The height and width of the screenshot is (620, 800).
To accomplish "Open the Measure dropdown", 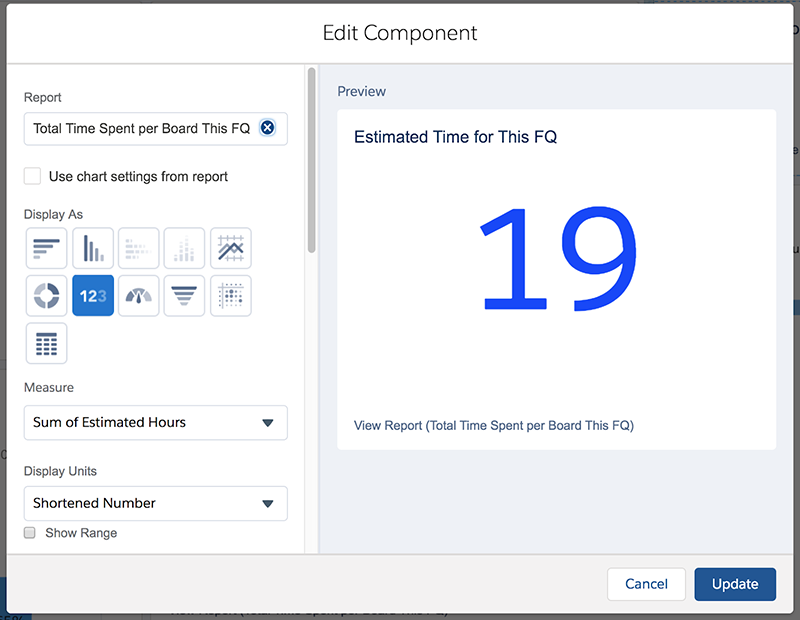I will [155, 423].
